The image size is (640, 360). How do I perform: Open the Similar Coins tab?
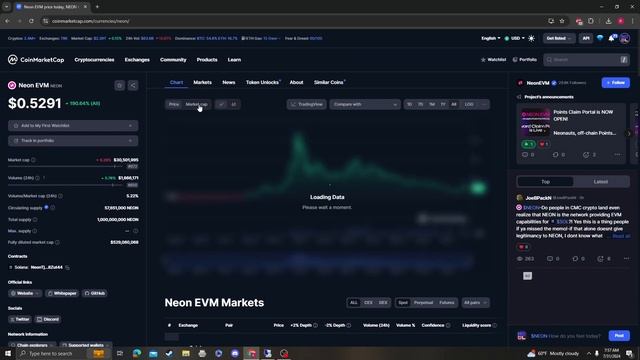pos(329,82)
